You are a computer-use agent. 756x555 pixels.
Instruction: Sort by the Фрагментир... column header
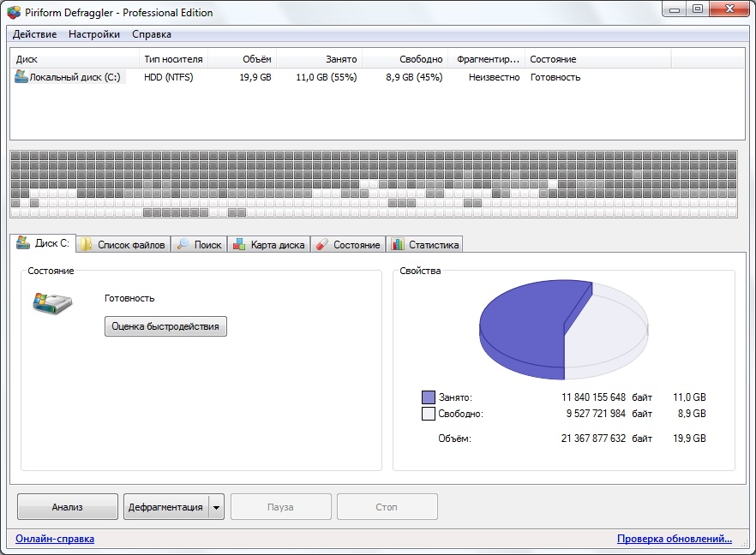click(488, 59)
